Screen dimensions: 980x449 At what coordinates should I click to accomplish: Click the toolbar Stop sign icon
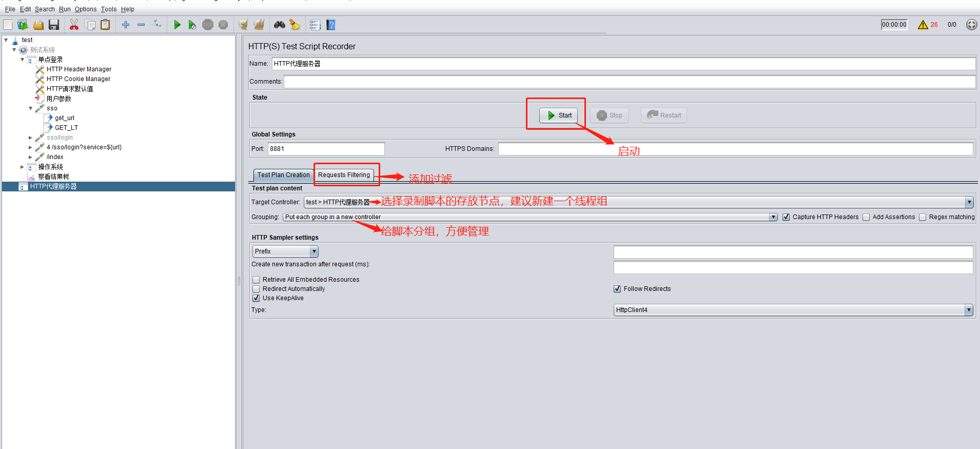click(x=208, y=25)
